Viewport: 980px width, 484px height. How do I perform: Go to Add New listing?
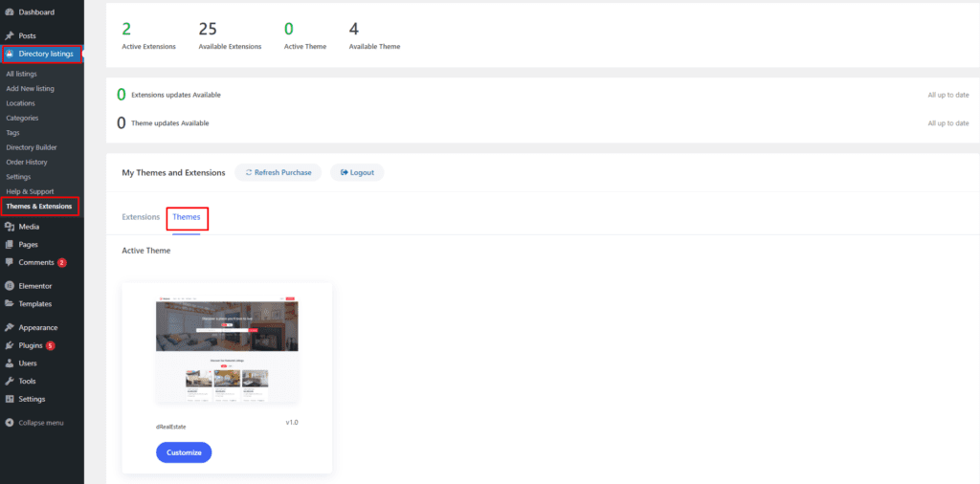click(x=30, y=89)
